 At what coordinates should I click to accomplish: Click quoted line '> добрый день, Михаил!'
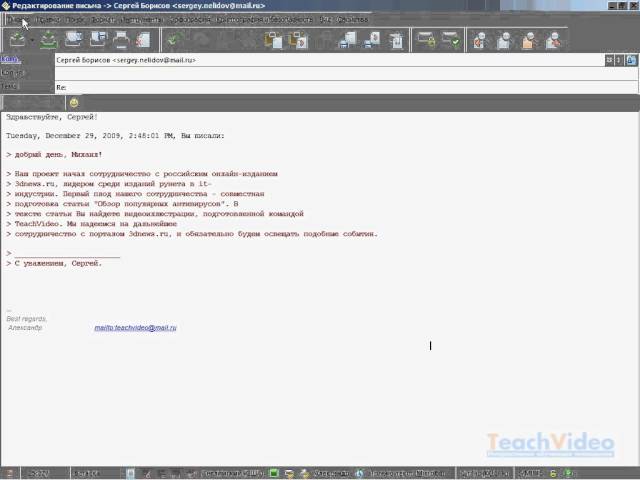point(54,155)
